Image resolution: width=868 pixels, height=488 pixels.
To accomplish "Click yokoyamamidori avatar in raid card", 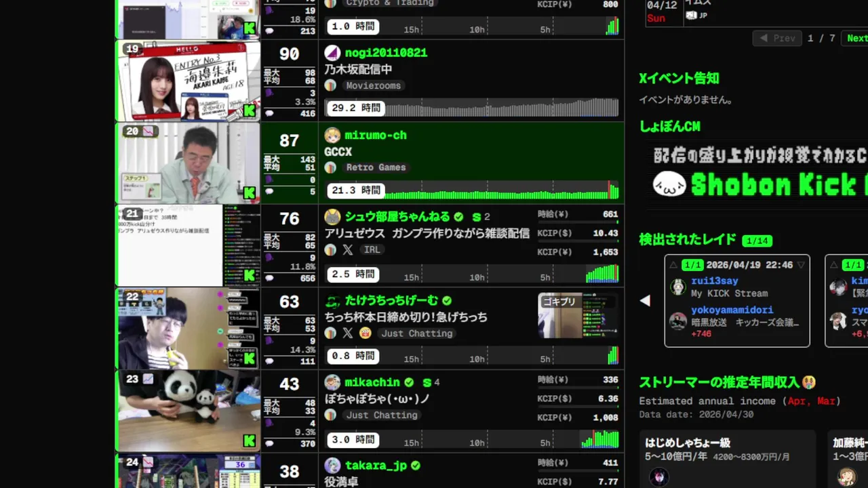I will tap(678, 321).
